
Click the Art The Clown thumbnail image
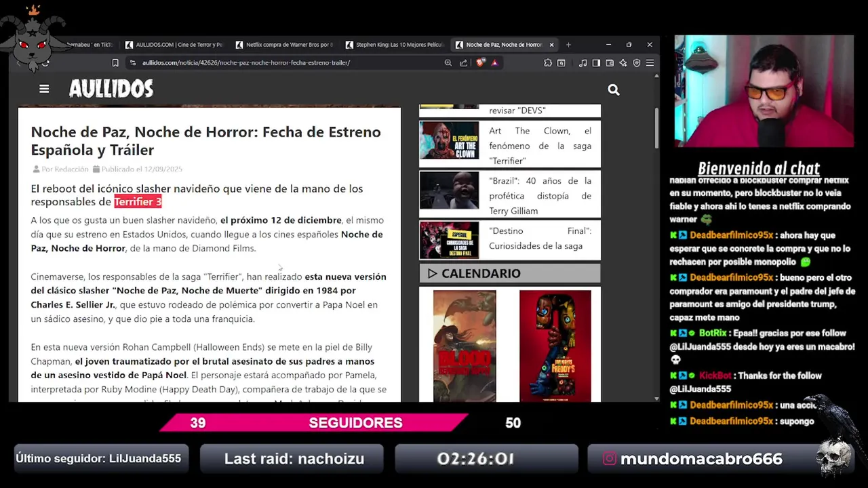[x=449, y=140]
